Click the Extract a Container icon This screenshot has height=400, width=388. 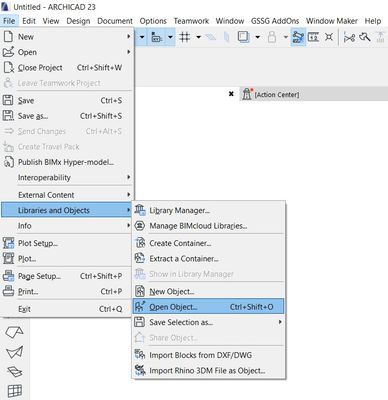(140, 258)
